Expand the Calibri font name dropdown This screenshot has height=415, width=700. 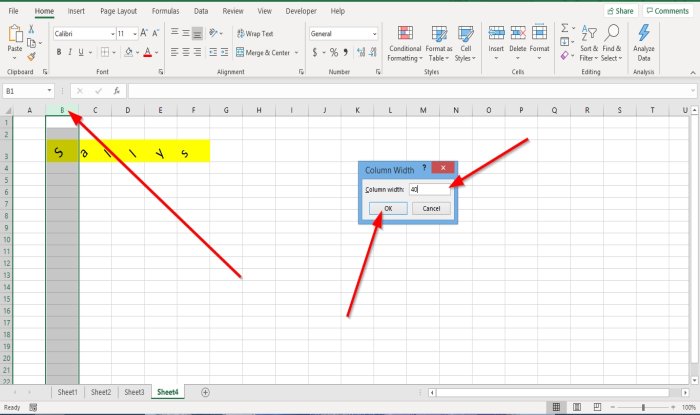point(112,34)
